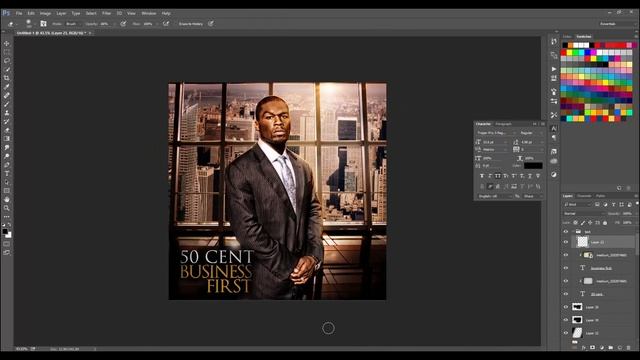Switch to the Color tab
Viewport: 640px width, 360px height.
(567, 37)
